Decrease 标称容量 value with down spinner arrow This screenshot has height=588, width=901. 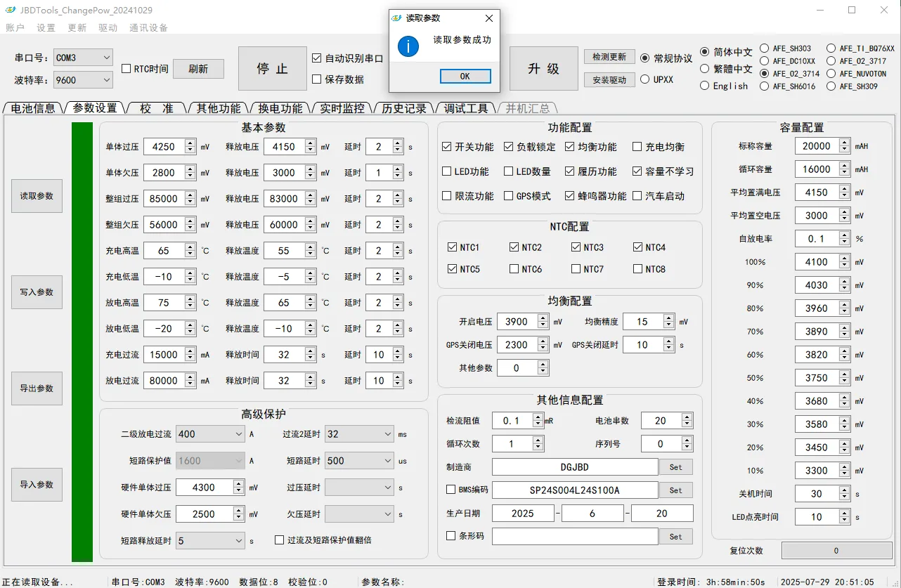[x=844, y=150]
